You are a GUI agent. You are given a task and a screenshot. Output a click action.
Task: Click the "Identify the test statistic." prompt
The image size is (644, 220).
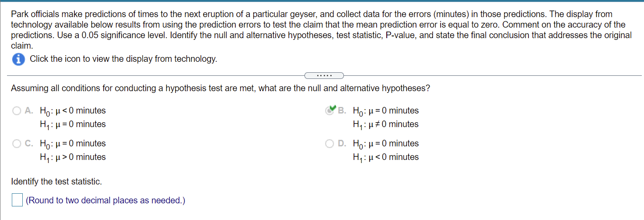coord(56,181)
